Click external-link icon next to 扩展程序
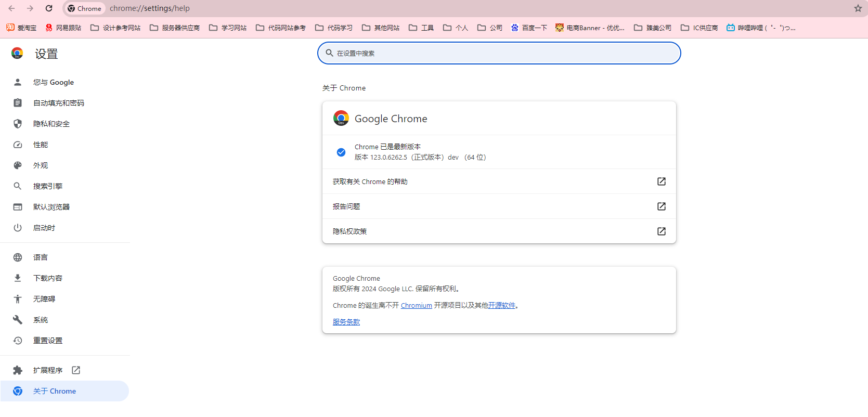This screenshot has width=868, height=417. pos(76,370)
